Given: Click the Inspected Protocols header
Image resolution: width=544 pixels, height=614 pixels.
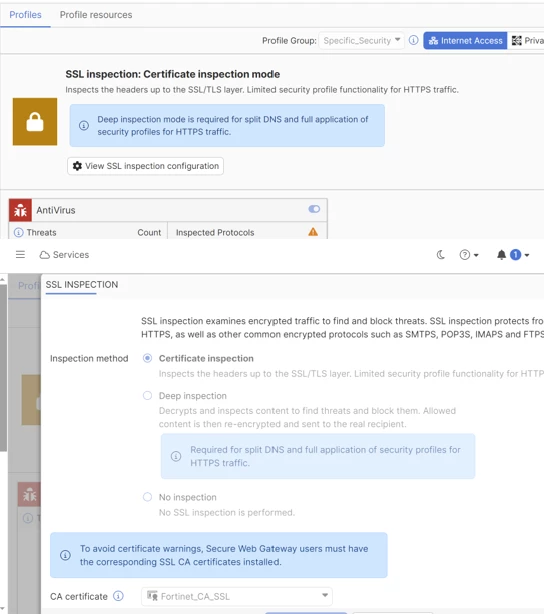Looking at the screenshot, I should [x=215, y=233].
